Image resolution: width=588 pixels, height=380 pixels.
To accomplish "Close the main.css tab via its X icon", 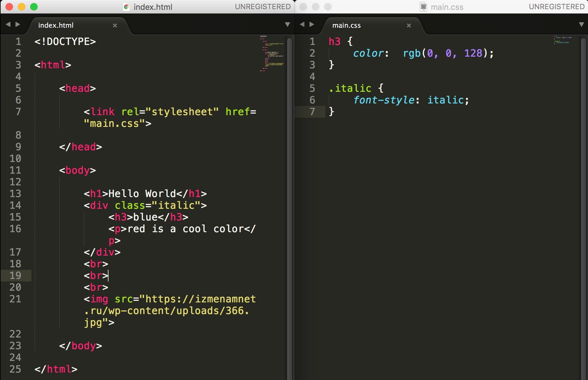I will point(409,26).
